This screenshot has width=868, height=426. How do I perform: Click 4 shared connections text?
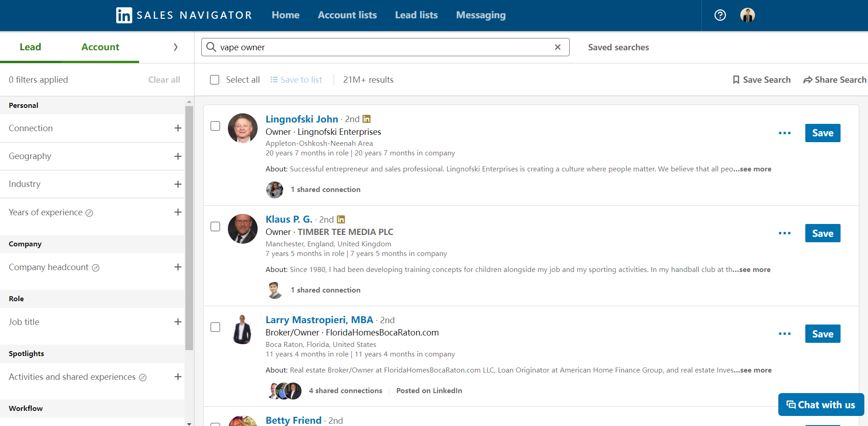coord(345,390)
